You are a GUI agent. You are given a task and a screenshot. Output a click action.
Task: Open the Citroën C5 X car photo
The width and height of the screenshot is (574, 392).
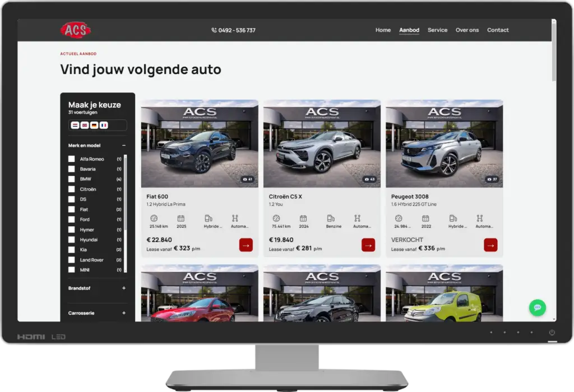tap(322, 144)
